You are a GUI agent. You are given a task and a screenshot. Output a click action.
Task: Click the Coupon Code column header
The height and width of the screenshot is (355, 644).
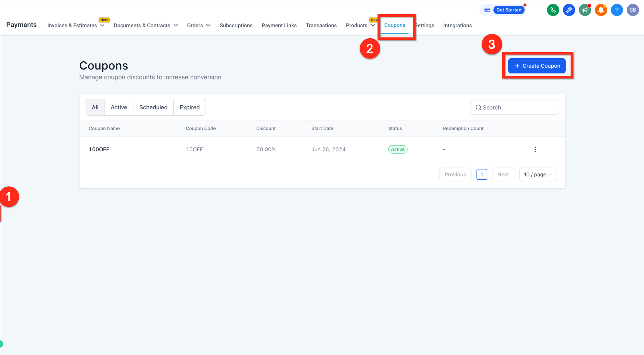click(x=201, y=128)
